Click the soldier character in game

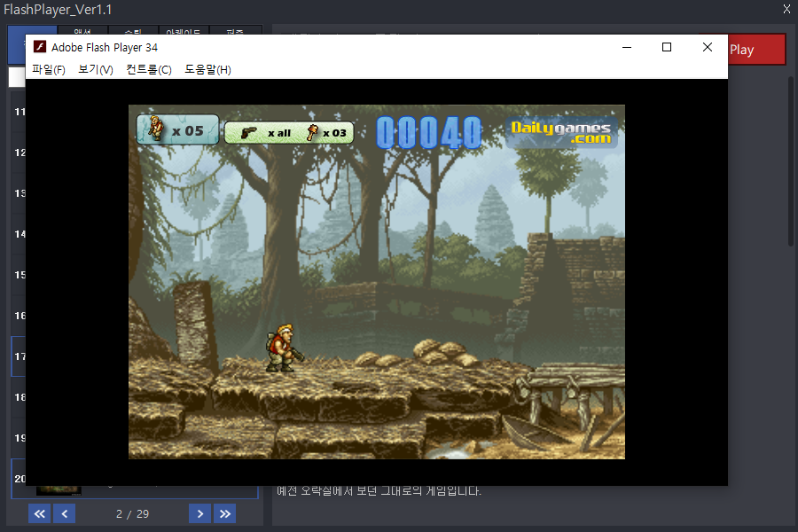(284, 348)
